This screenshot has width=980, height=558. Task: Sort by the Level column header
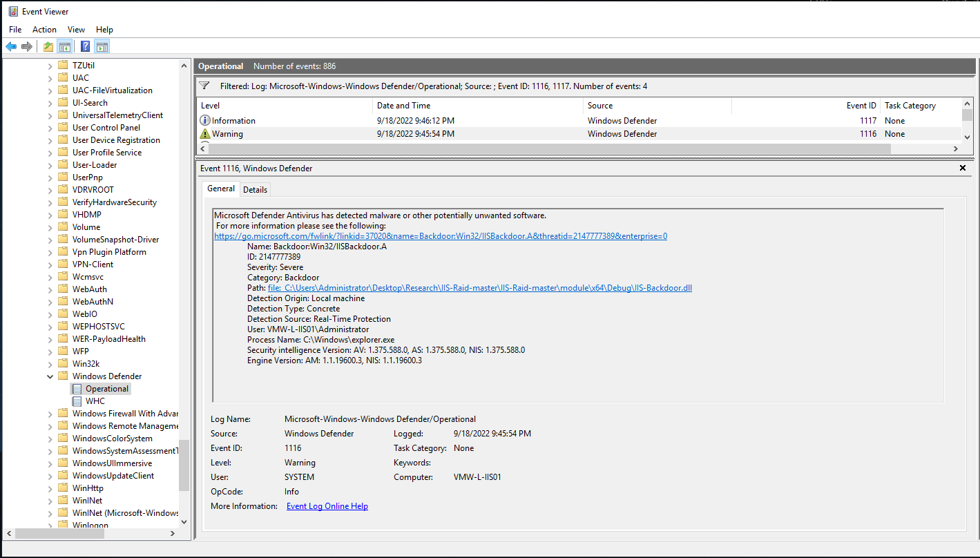tap(284, 106)
